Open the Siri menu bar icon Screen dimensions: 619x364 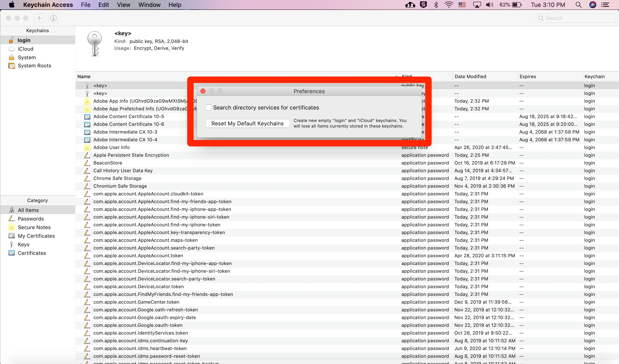click(x=593, y=5)
